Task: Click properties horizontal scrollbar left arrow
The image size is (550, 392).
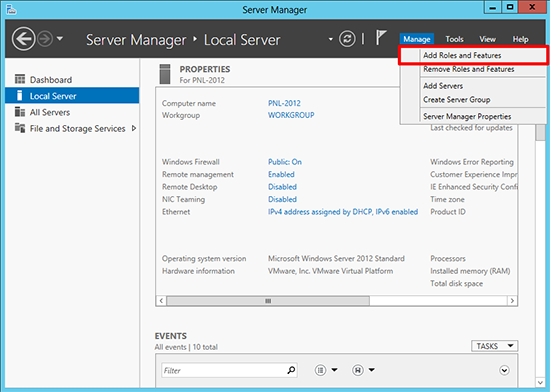Action: pos(161,301)
